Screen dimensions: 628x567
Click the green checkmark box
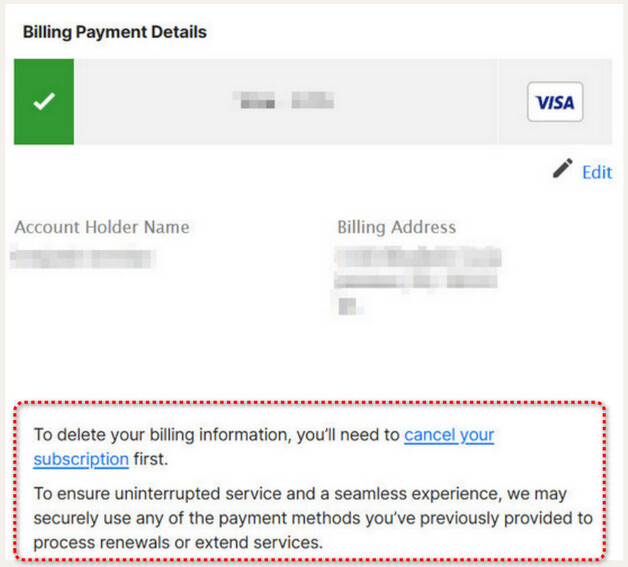[x=44, y=102]
